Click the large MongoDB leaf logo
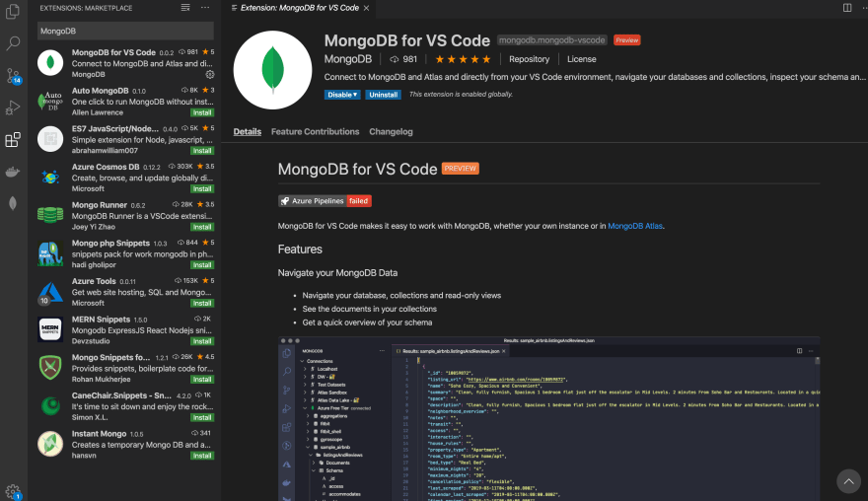Screen dimensions: 868x501 point(272,70)
